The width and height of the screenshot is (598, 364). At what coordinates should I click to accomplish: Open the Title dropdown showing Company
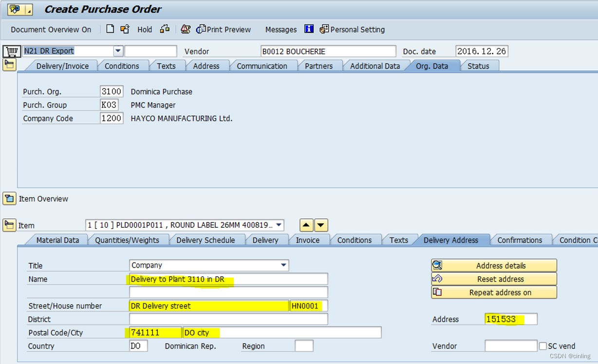pyautogui.click(x=283, y=265)
